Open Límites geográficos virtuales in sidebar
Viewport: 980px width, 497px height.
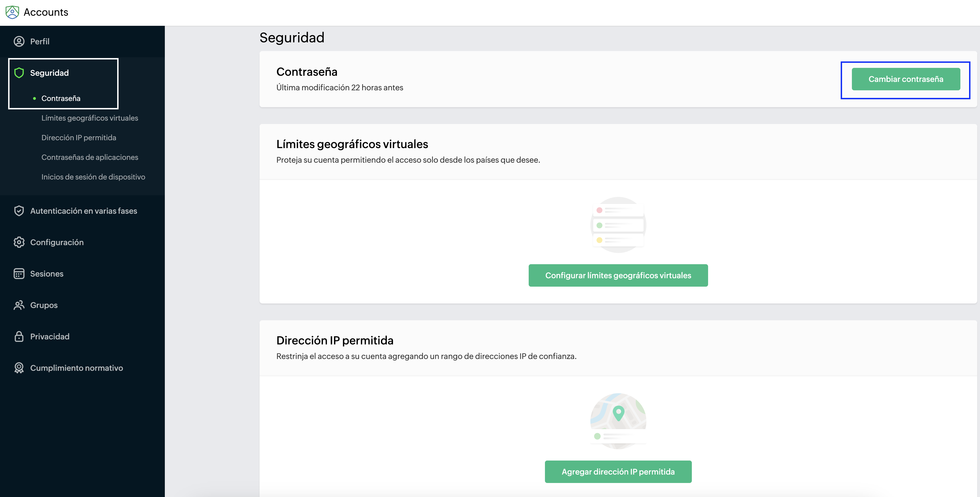point(90,118)
